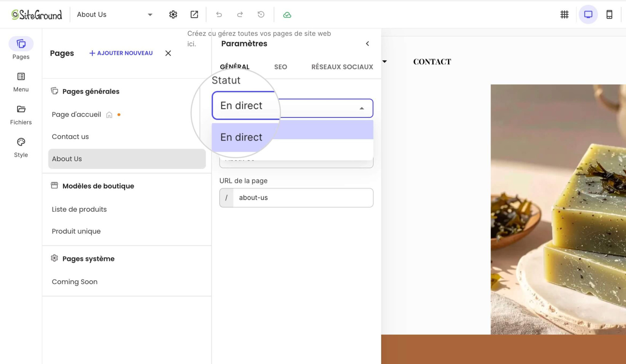This screenshot has height=364, width=626.
Task: Click the Modèles de boutique section heading
Action: coord(98,186)
